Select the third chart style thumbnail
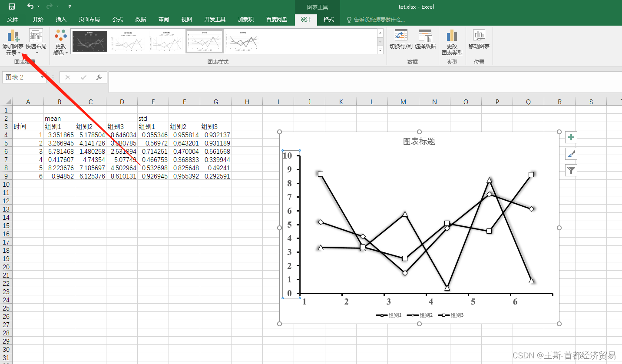The image size is (622, 364). pyautogui.click(x=166, y=41)
